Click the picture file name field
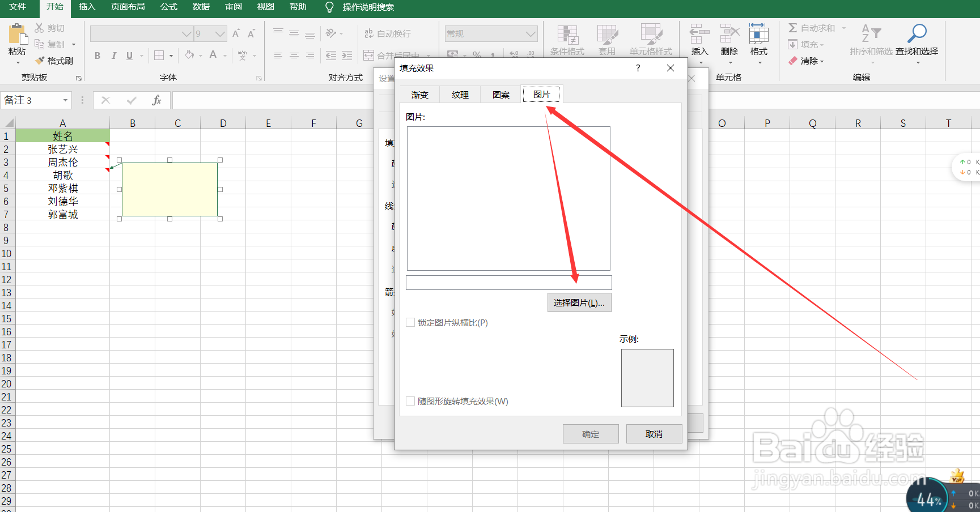The height and width of the screenshot is (512, 980). coord(509,283)
